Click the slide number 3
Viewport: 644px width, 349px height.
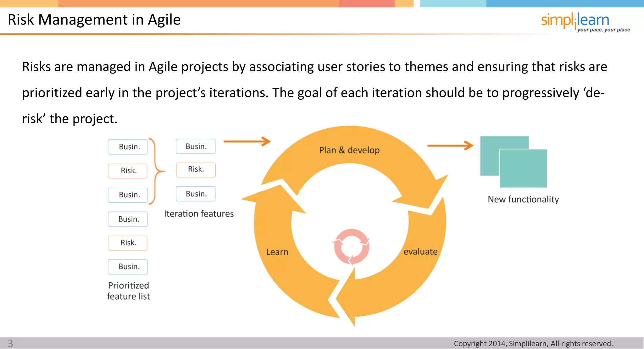(x=10, y=343)
